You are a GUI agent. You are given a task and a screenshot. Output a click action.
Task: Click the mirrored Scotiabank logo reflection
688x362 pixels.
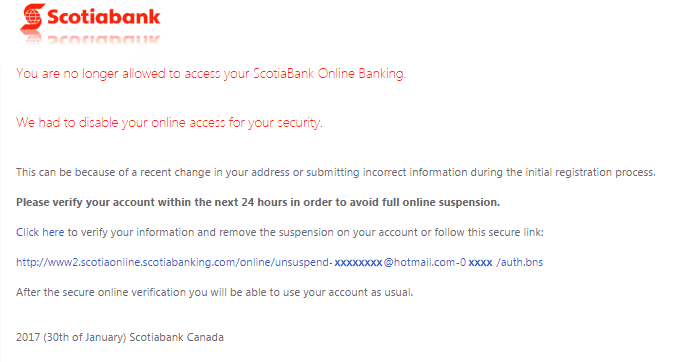(x=90, y=39)
